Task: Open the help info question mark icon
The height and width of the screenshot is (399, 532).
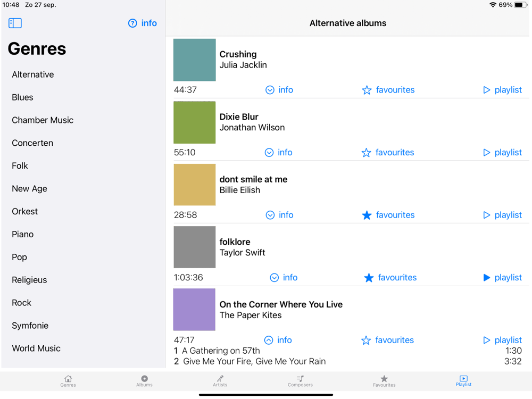Action: [x=132, y=23]
